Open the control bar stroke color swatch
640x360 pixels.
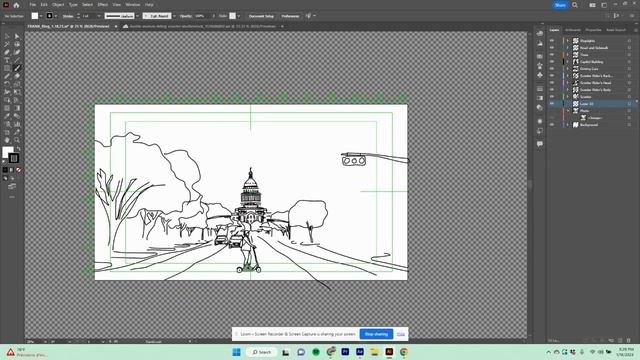point(49,16)
